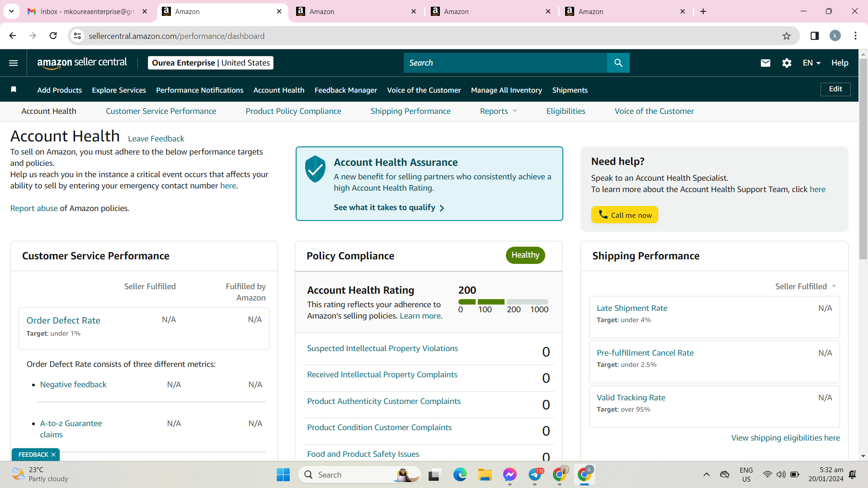Open the Chrome profile avatar
The height and width of the screenshot is (488, 868).
[835, 36]
